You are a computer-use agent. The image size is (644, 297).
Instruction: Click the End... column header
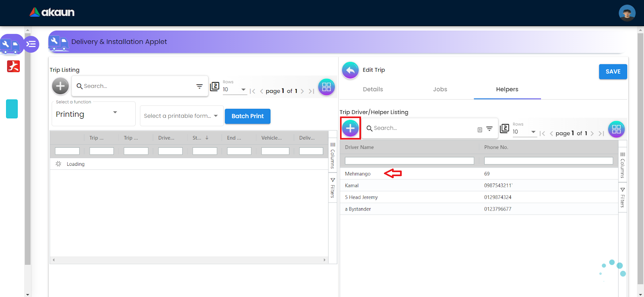[x=234, y=138]
